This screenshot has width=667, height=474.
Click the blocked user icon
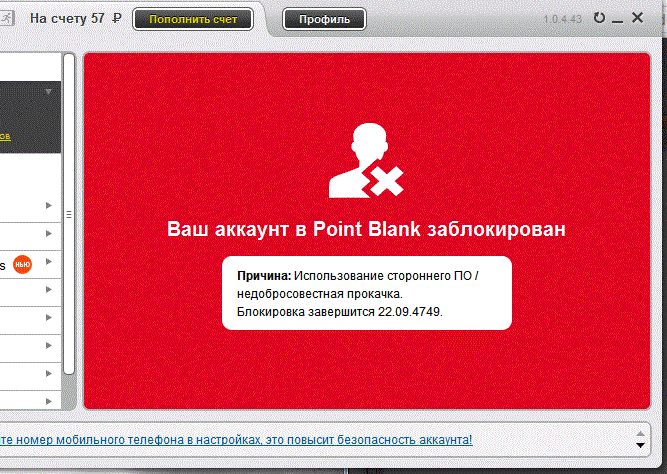pyautogui.click(x=366, y=160)
